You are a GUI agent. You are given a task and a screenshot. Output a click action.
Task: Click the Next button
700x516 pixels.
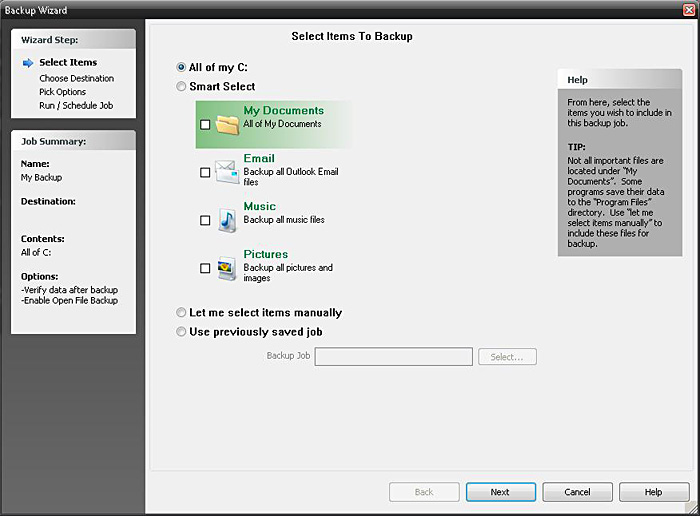point(501,492)
